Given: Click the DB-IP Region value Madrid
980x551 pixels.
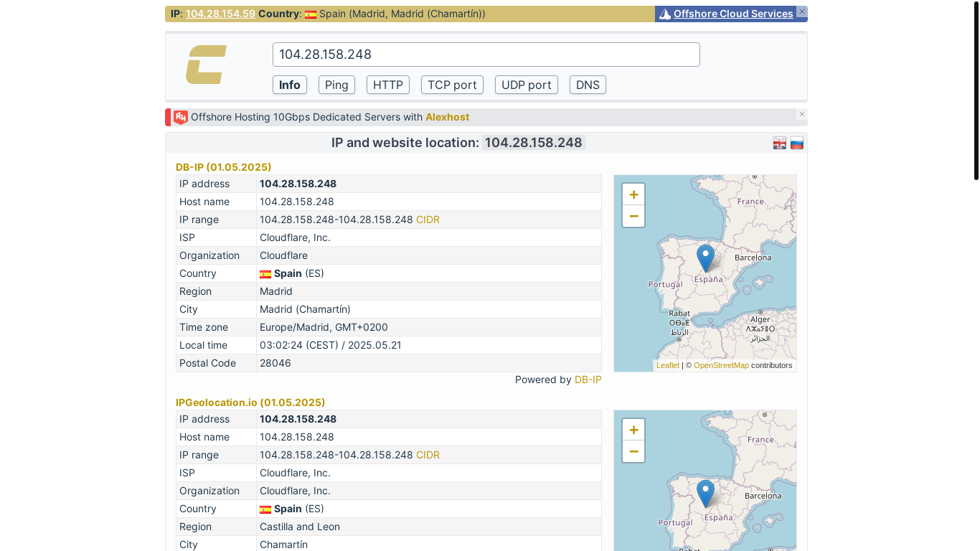Looking at the screenshot, I should (x=276, y=291).
